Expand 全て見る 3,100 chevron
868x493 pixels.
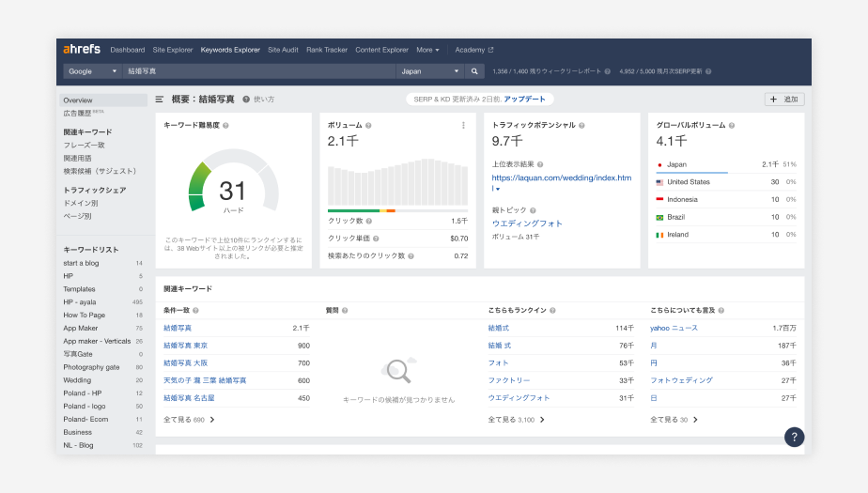pyautogui.click(x=542, y=420)
